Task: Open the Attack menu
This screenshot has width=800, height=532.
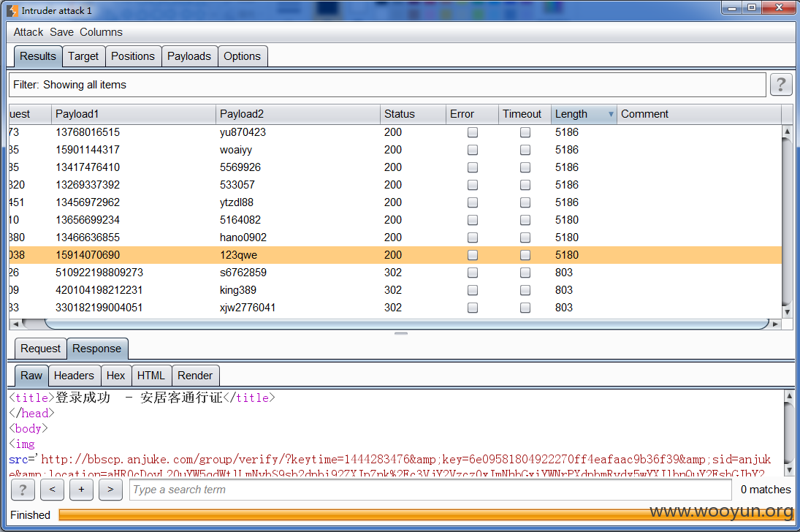Action: click(x=28, y=32)
